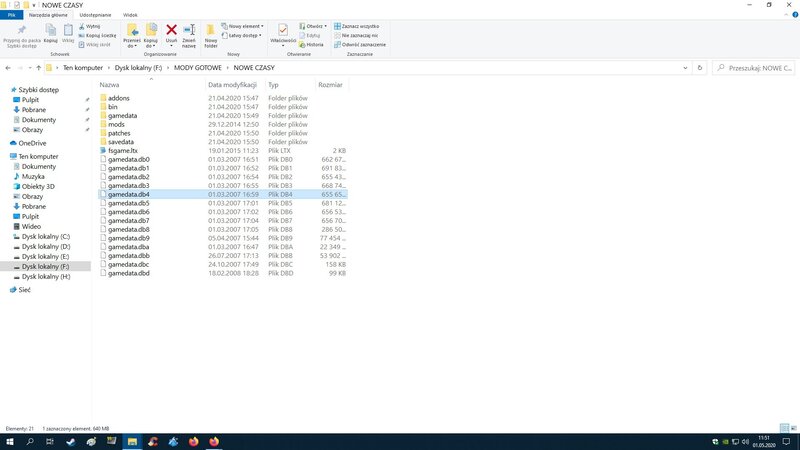Collapse the ribbon with the chevron

(x=786, y=15)
